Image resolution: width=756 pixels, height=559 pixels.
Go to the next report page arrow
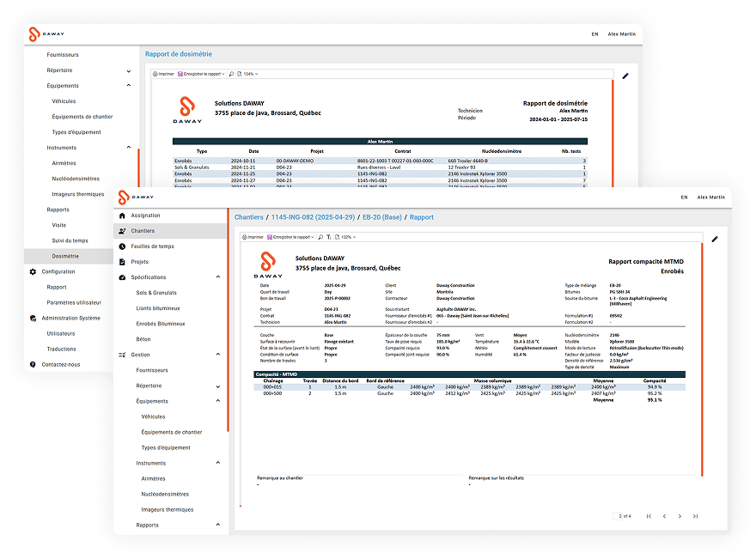click(x=680, y=516)
